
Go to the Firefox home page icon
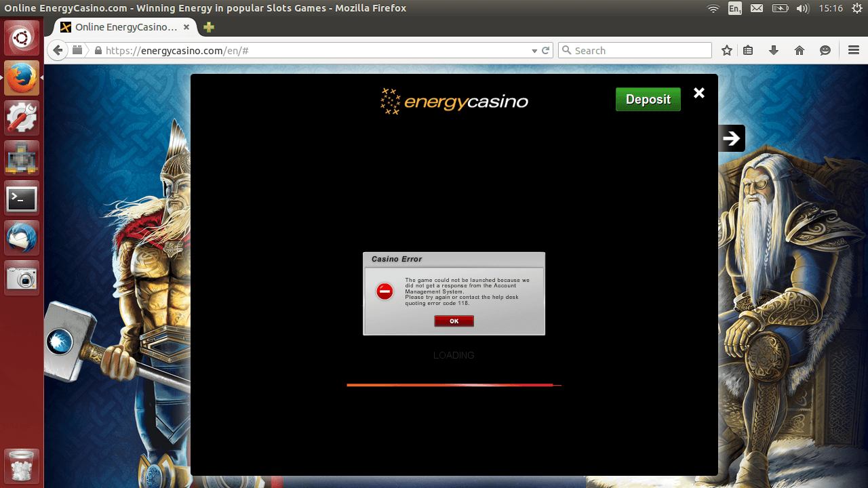click(800, 50)
